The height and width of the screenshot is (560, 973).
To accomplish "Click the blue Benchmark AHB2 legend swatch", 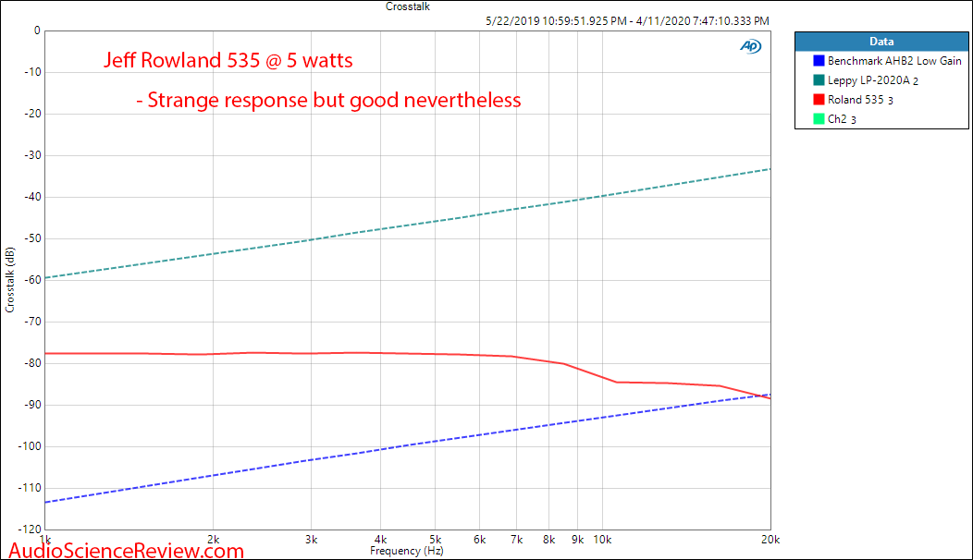I will click(819, 61).
